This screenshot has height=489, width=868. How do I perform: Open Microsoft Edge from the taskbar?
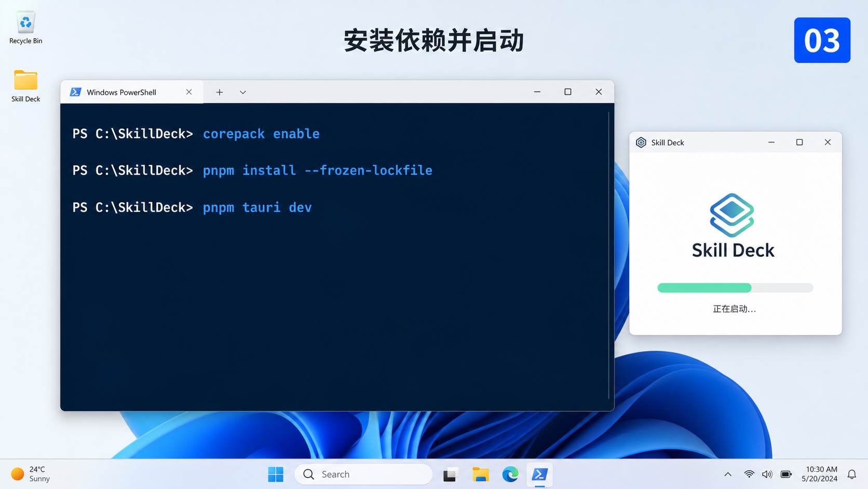pyautogui.click(x=510, y=474)
